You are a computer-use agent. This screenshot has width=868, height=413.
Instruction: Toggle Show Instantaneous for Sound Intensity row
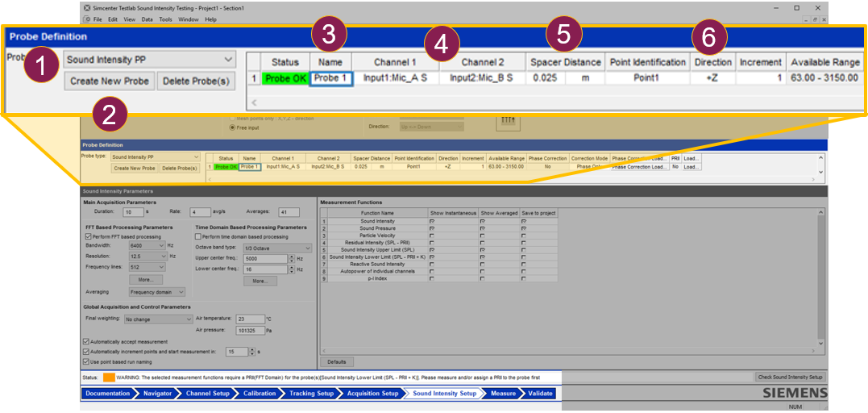coord(432,221)
